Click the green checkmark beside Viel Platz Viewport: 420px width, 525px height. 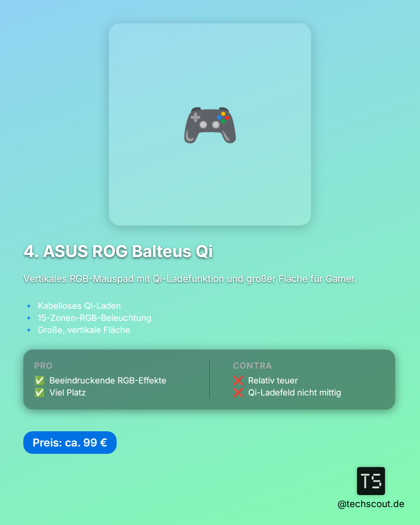pyautogui.click(x=40, y=392)
